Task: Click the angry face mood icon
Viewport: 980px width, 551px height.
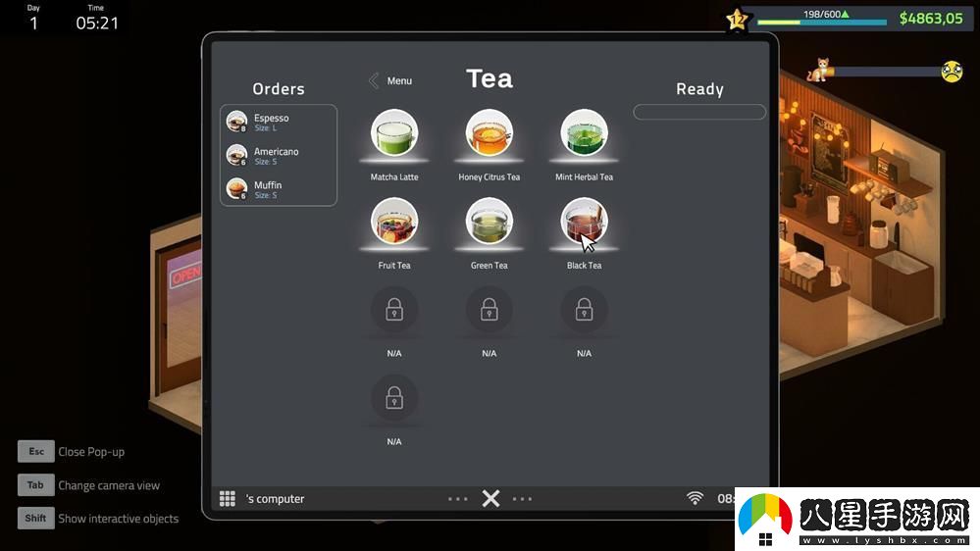Action: coord(952,72)
